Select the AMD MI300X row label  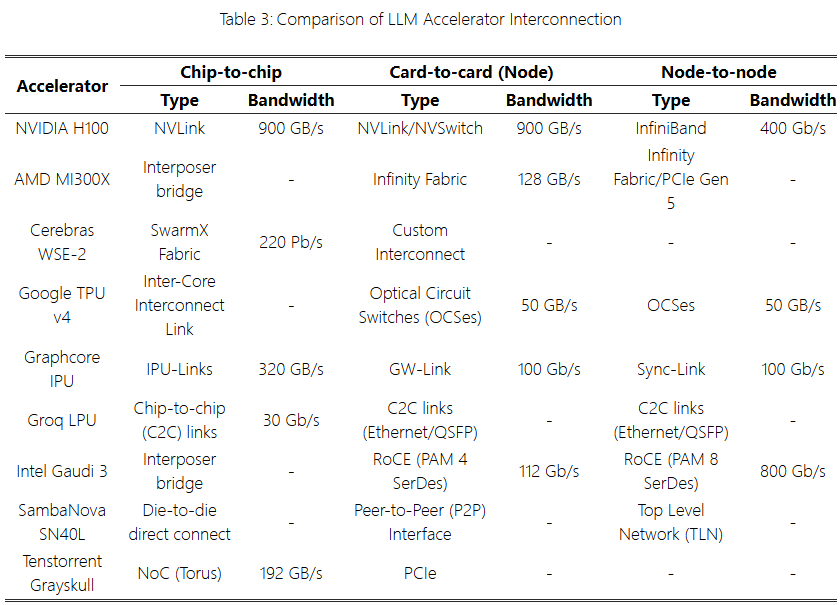click(62, 180)
